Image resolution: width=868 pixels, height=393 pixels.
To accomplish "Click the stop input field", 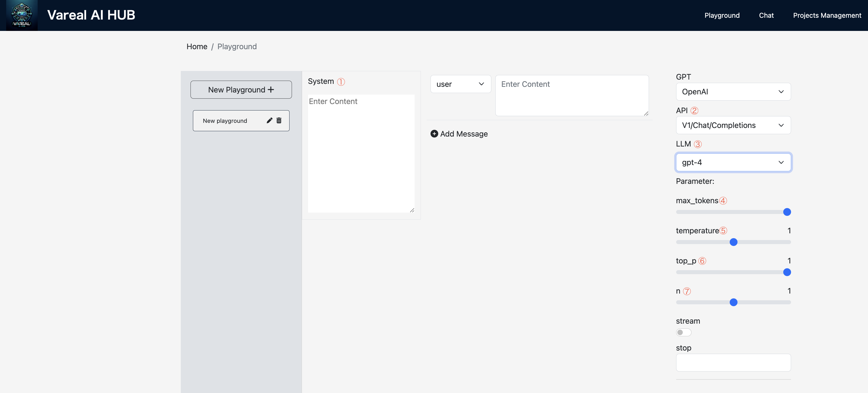I will (x=733, y=362).
